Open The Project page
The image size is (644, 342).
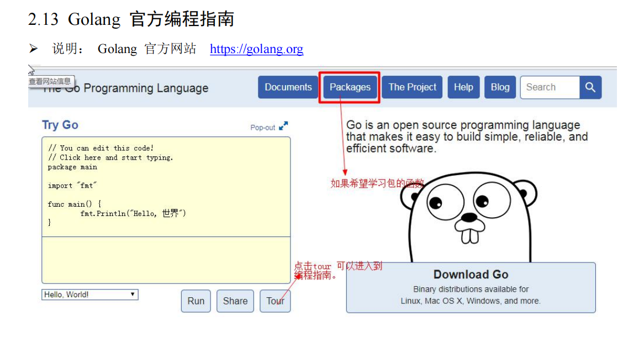[412, 87]
